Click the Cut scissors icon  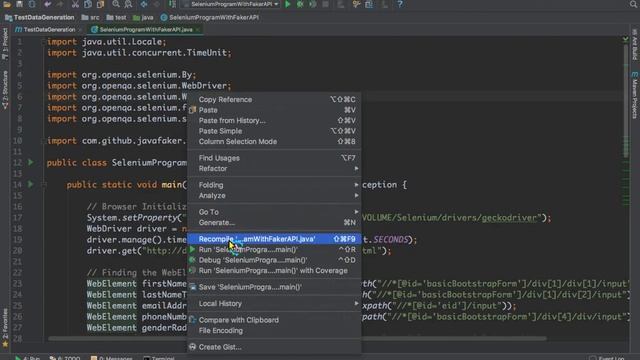(76, 4)
